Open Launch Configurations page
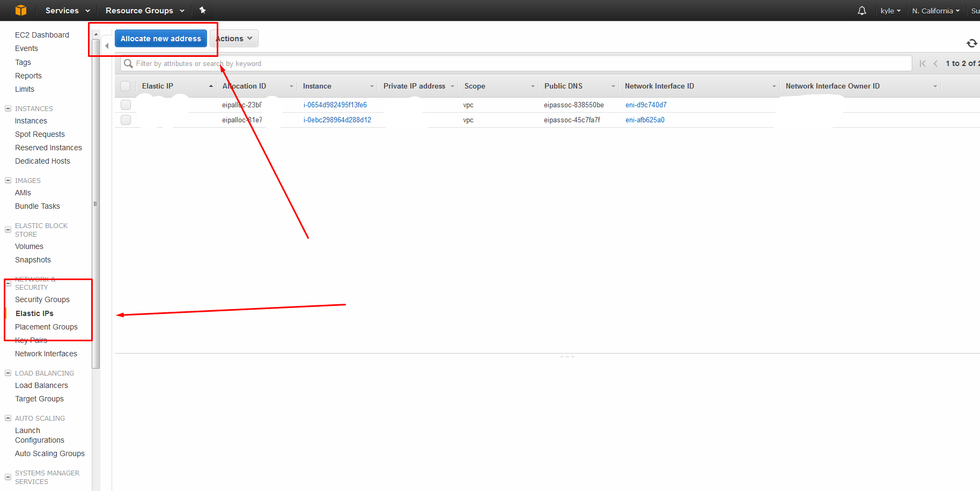The width and height of the screenshot is (980, 491). click(40, 435)
